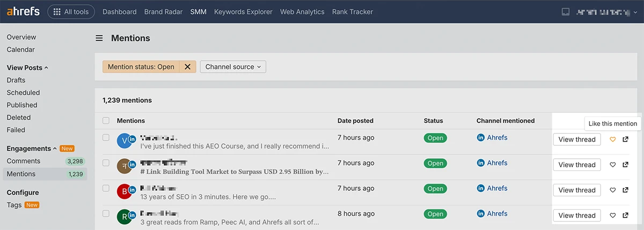644x230 pixels.
Task: Click the Date posted column header
Action: point(355,121)
